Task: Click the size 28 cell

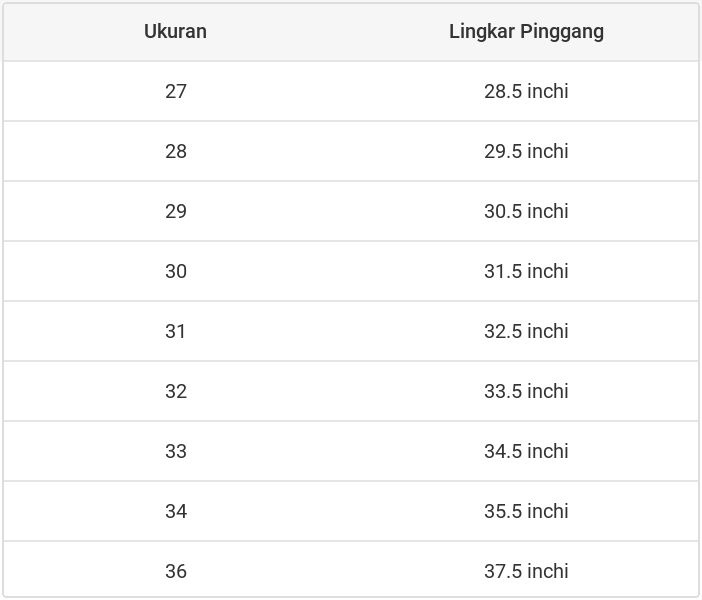Action: tap(176, 151)
